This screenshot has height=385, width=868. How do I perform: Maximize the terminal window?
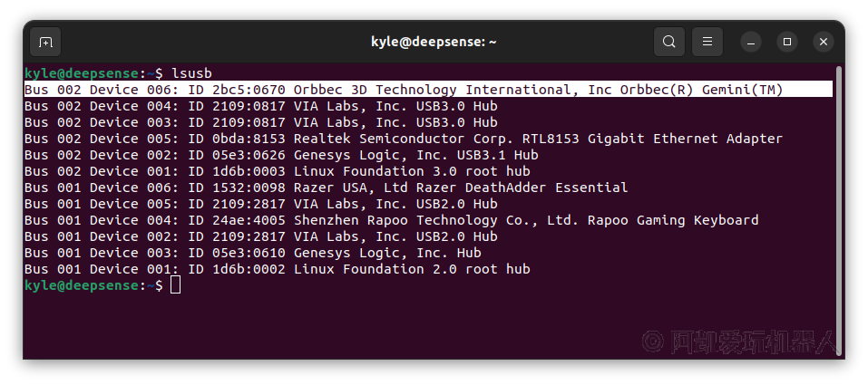(x=787, y=42)
